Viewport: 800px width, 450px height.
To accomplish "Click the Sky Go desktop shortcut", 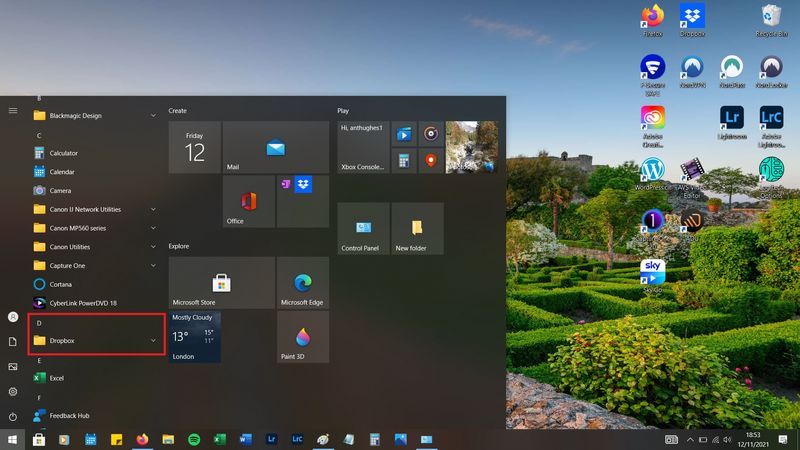I will click(x=653, y=273).
